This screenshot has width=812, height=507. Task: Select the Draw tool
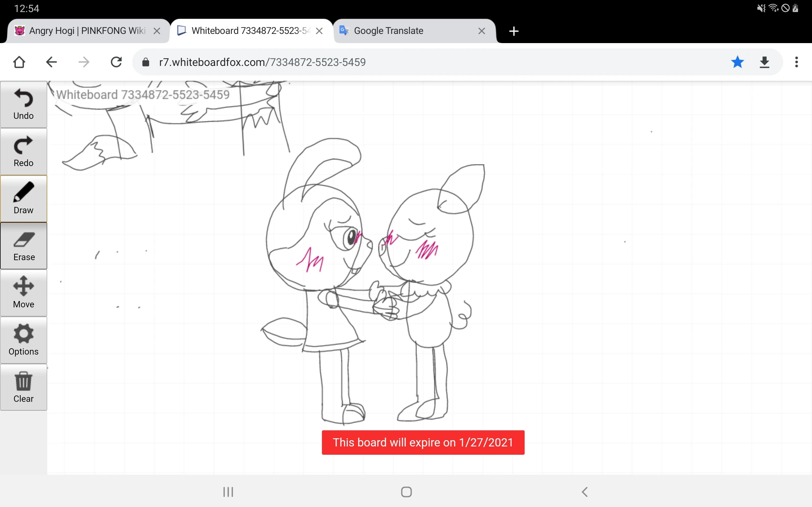(23, 198)
